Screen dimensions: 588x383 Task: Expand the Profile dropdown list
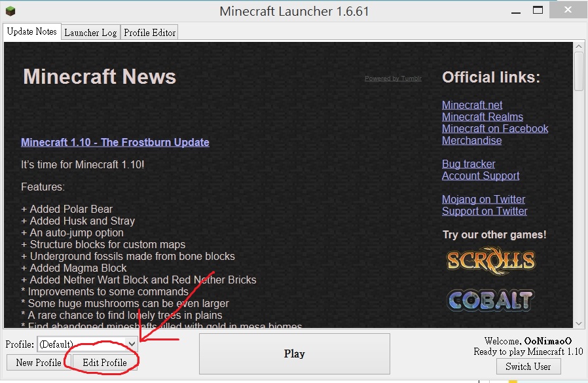[x=132, y=343]
